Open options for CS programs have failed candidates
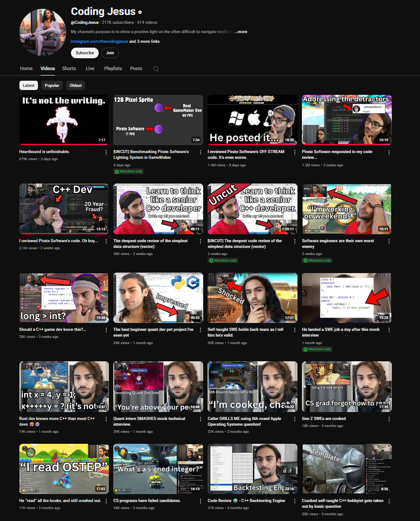Image resolution: width=420 pixels, height=521 pixels. click(x=201, y=501)
